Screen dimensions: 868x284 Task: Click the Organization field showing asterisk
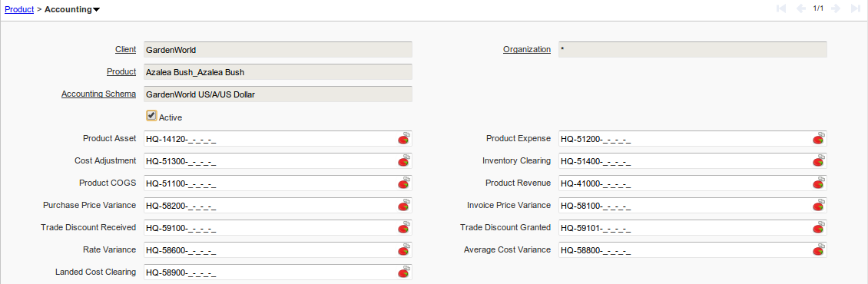[693, 49]
